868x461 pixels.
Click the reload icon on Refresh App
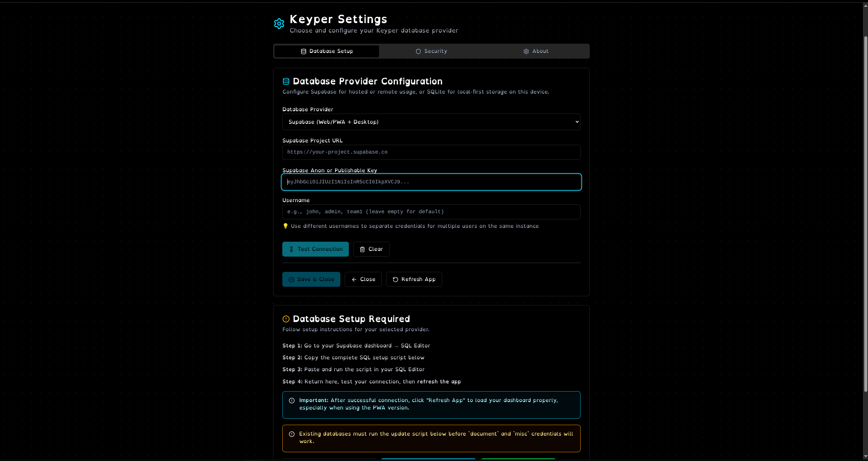click(395, 279)
